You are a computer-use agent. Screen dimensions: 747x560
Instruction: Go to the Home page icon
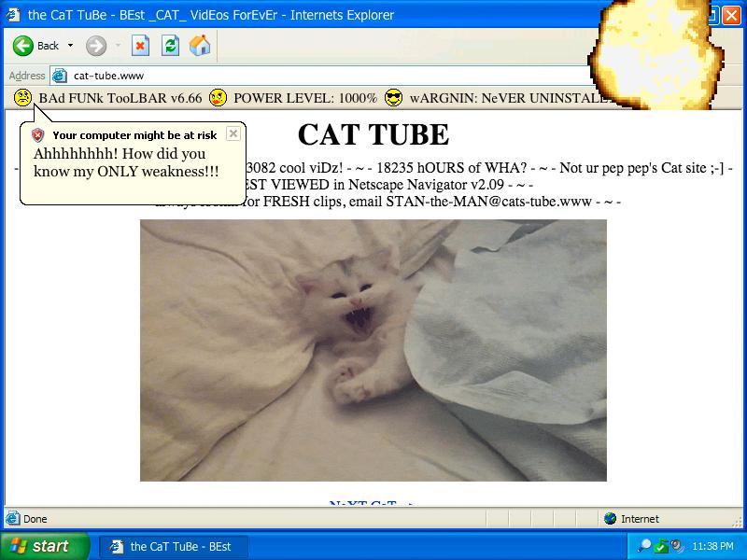click(200, 46)
